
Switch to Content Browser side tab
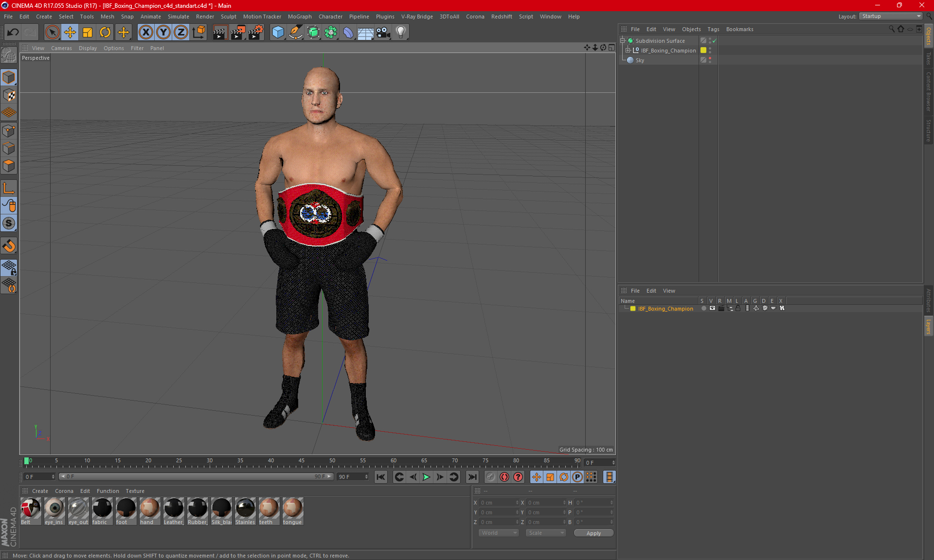click(x=929, y=91)
